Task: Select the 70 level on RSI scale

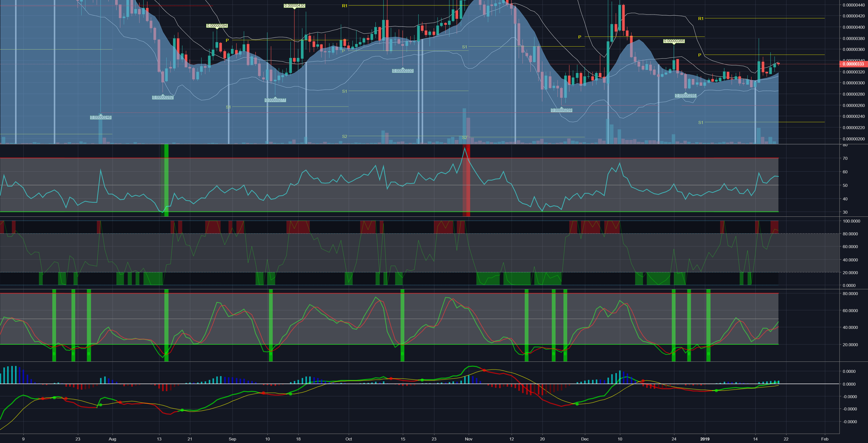Action: click(845, 159)
